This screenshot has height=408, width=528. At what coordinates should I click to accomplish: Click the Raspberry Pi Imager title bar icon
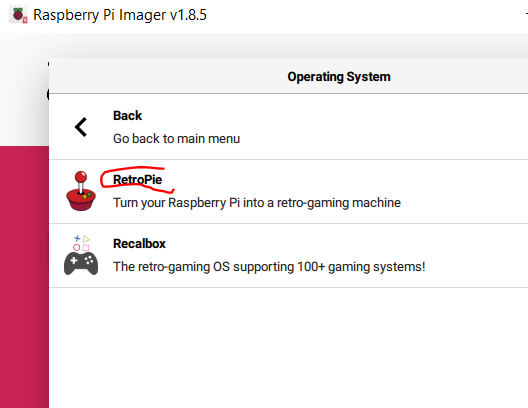click(x=18, y=15)
